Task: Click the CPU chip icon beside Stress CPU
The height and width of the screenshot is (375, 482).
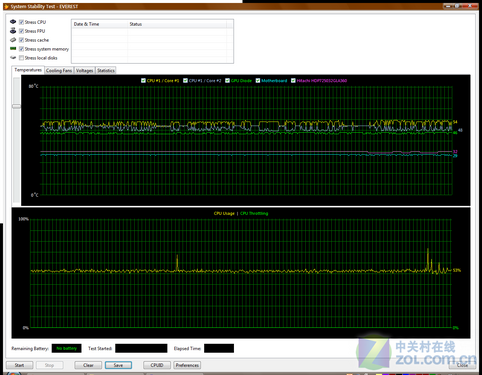Action: 13,22
